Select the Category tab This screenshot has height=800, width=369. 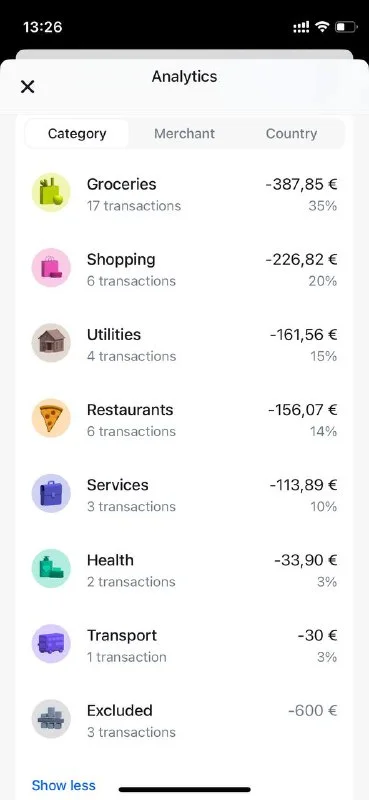pyautogui.click(x=77, y=134)
